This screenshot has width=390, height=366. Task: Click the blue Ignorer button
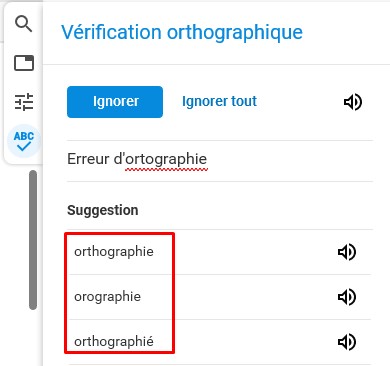pyautogui.click(x=115, y=102)
